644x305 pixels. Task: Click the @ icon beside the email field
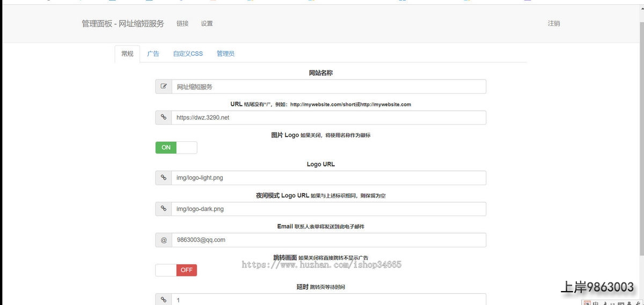point(164,240)
